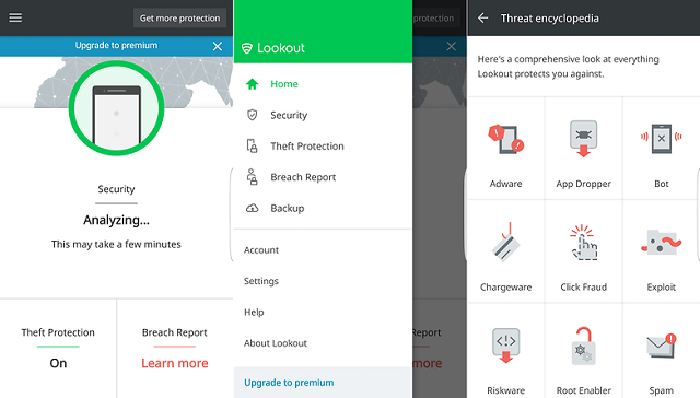Open the Root Enabler threat icon
This screenshot has height=398, width=700.
click(583, 346)
